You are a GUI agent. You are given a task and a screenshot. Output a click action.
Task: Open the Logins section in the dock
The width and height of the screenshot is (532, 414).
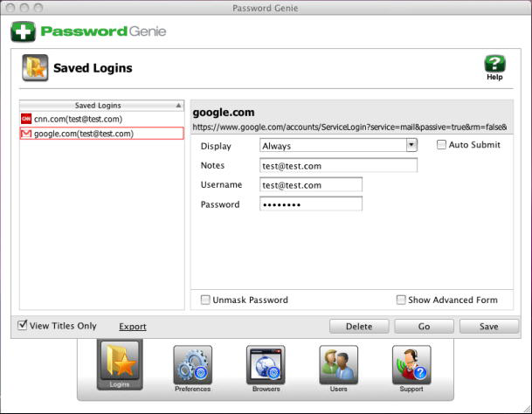(120, 364)
